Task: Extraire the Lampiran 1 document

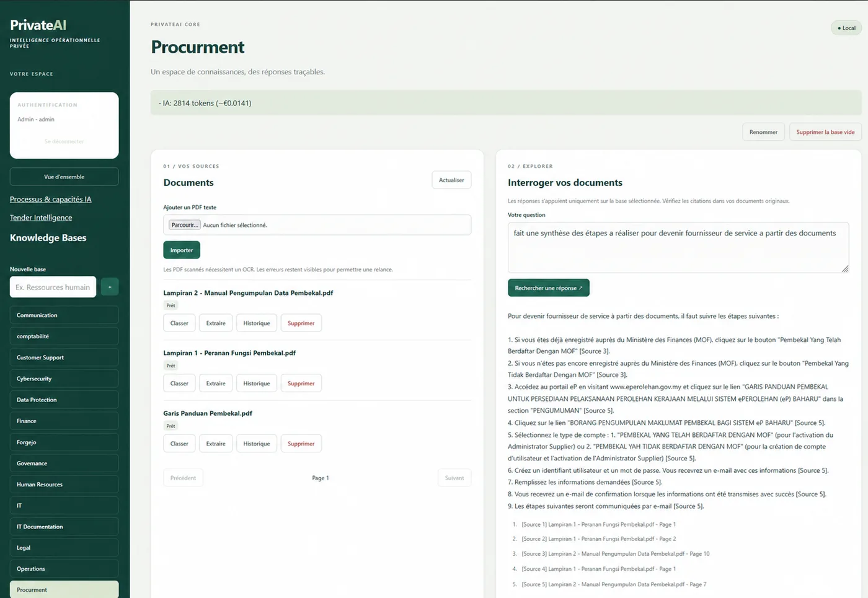Action: point(216,383)
